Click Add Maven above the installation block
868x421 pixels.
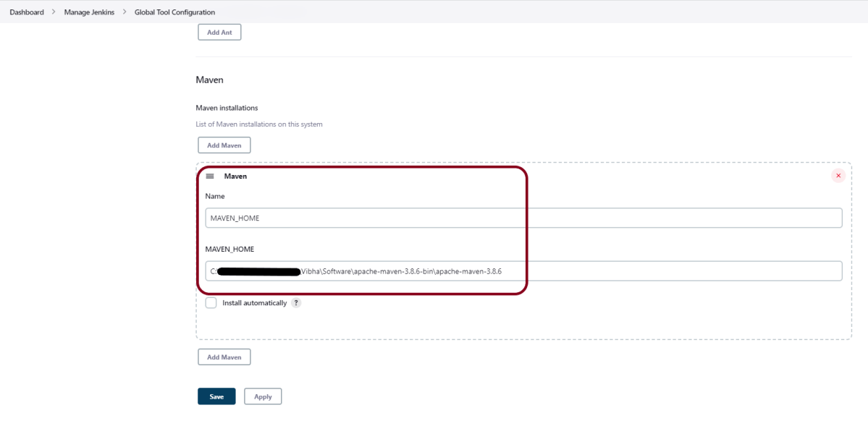pyautogui.click(x=224, y=145)
